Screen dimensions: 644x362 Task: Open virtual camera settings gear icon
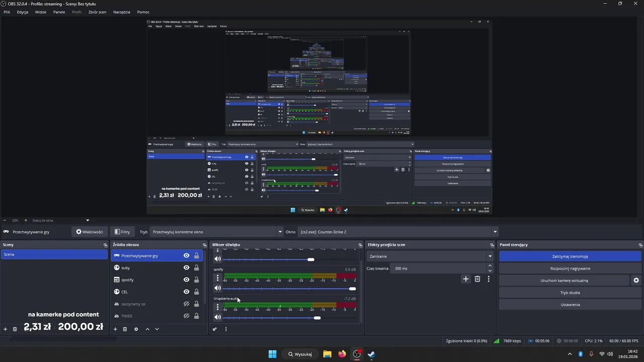click(636, 281)
